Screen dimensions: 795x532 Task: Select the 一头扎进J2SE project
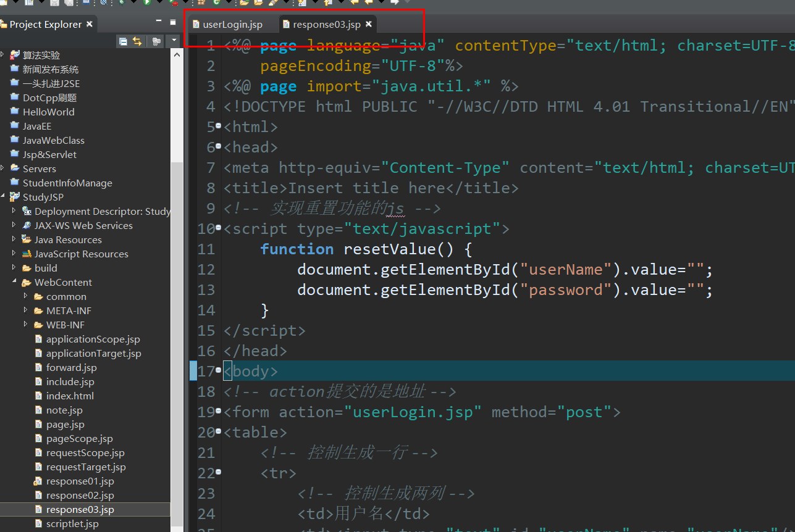point(51,83)
